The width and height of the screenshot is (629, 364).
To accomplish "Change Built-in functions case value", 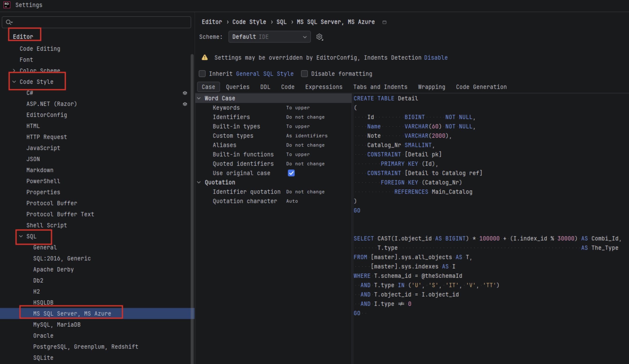I will (298, 155).
